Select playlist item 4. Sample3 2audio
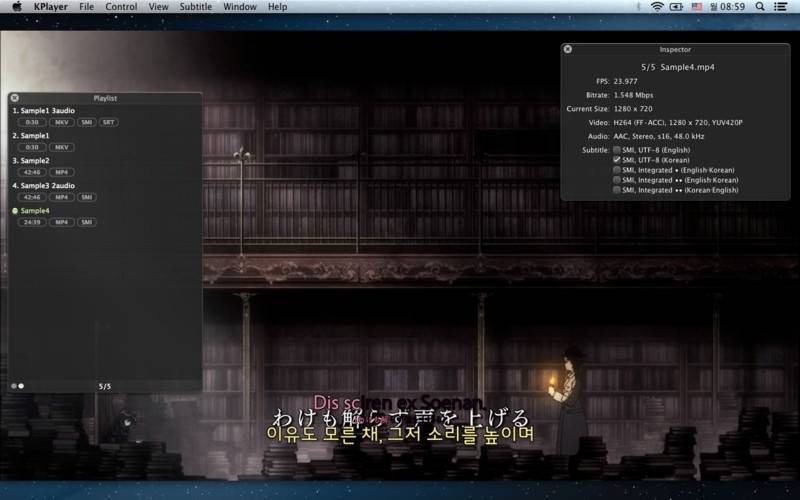 44,186
